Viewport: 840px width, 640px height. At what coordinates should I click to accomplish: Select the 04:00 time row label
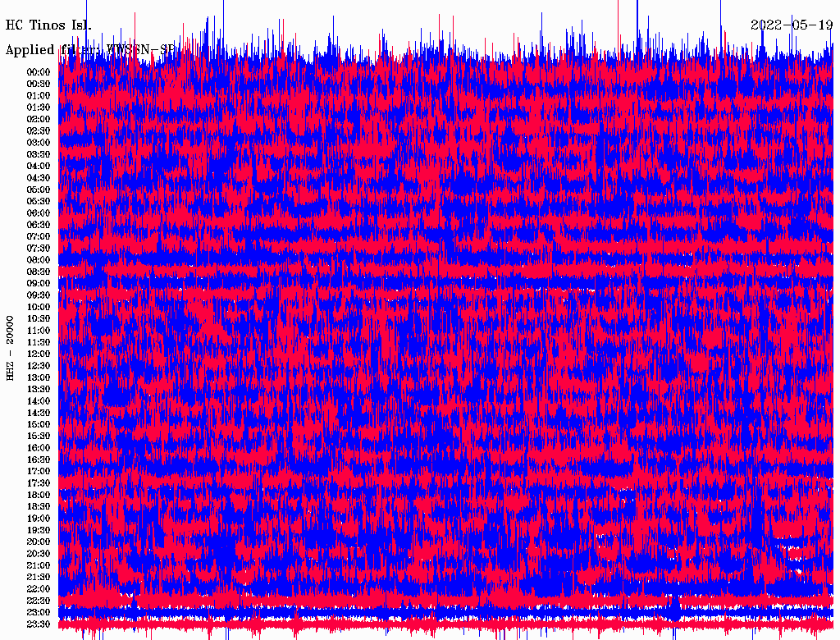(x=39, y=167)
